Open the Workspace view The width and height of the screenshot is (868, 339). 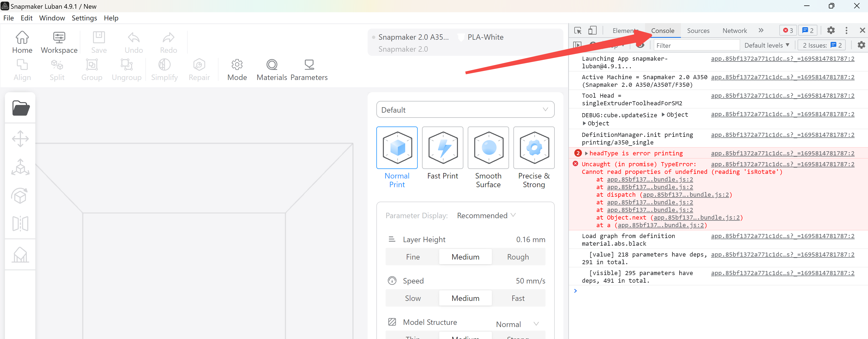[59, 42]
